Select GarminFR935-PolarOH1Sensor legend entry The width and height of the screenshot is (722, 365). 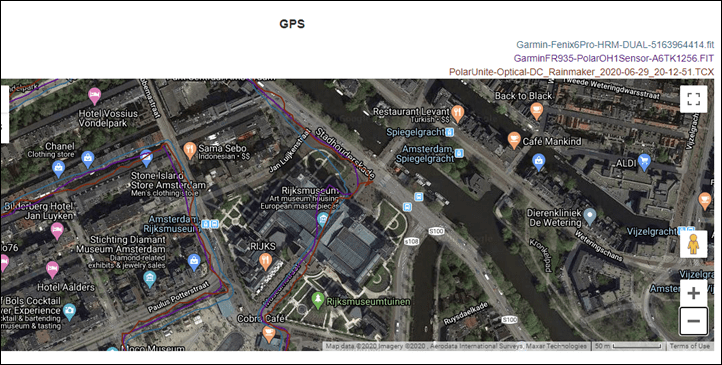click(614, 58)
